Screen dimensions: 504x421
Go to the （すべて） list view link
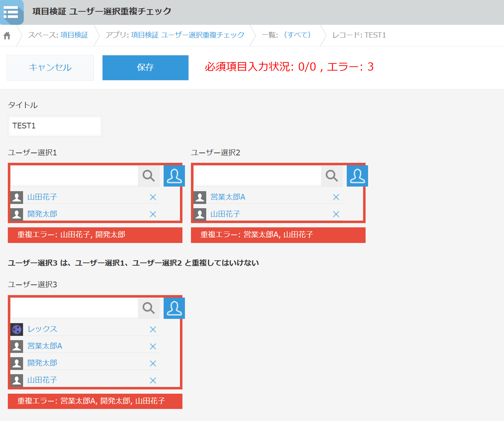coord(297,35)
